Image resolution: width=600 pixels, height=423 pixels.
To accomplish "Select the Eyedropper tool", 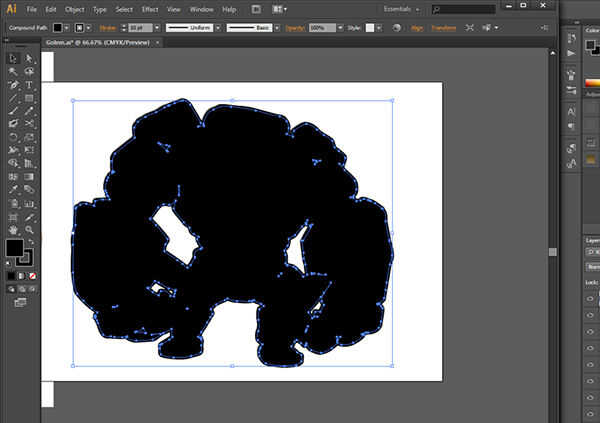I will click(13, 189).
